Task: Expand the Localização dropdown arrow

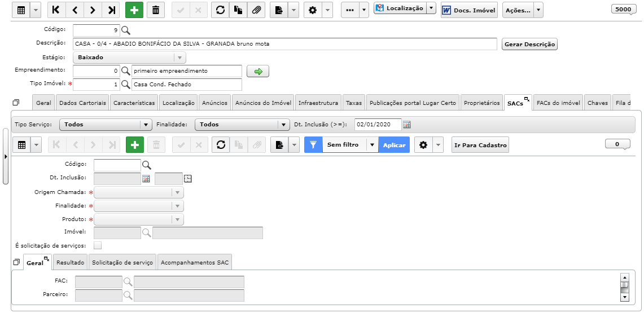Action: pyautogui.click(x=431, y=8)
